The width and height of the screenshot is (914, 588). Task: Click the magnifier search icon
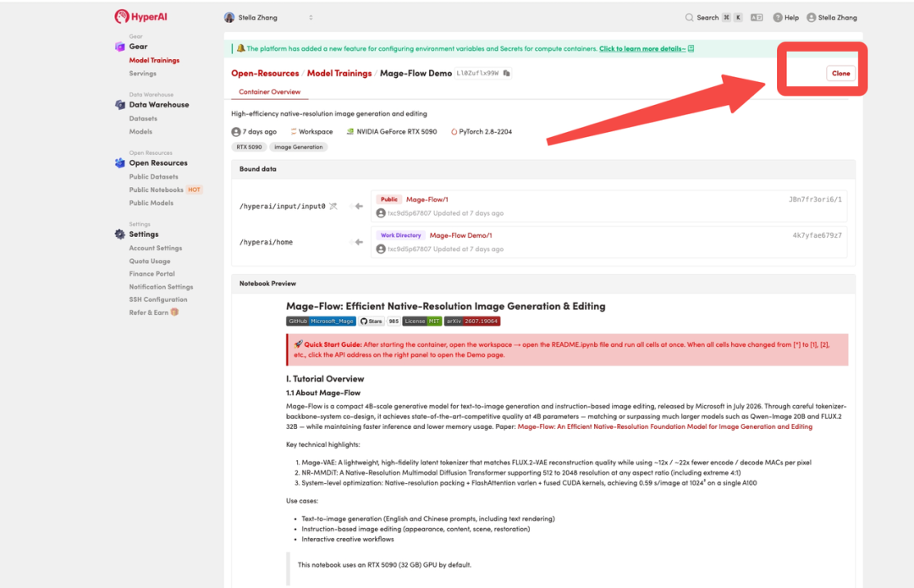click(690, 18)
